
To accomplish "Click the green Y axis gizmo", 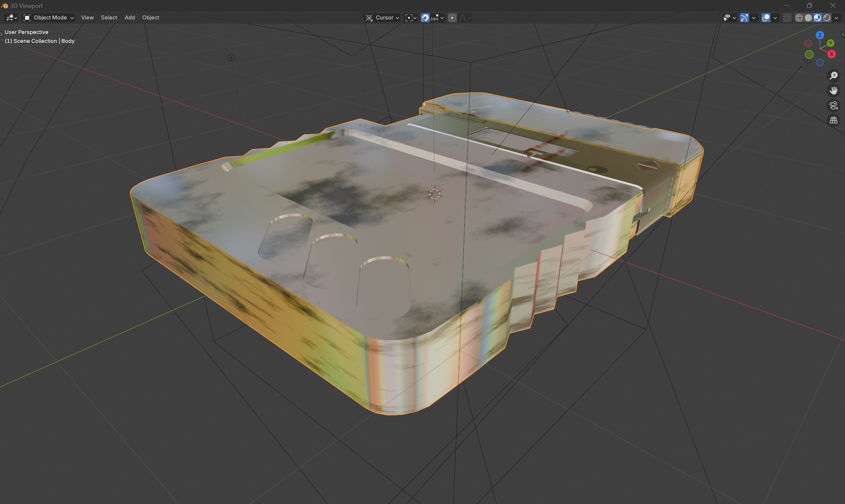I will [x=831, y=43].
